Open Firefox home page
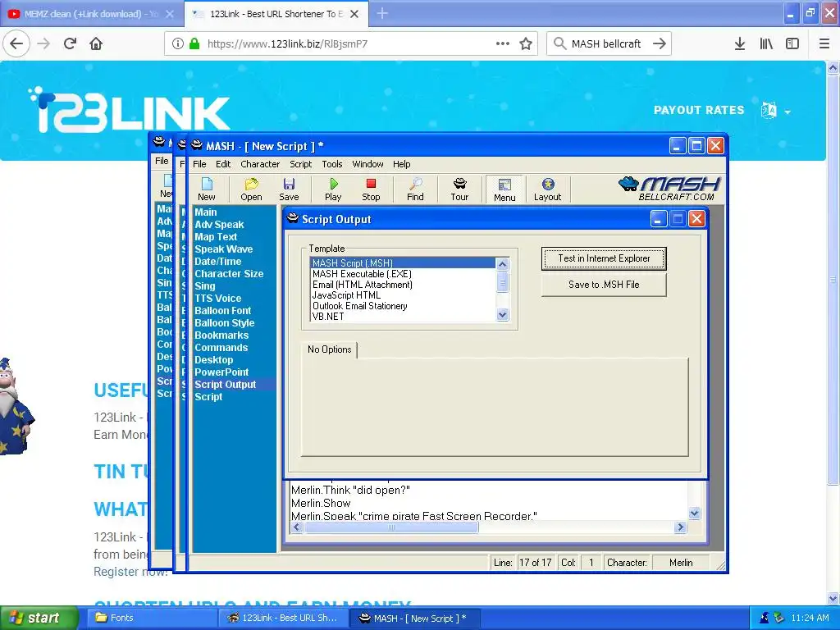 coord(96,43)
